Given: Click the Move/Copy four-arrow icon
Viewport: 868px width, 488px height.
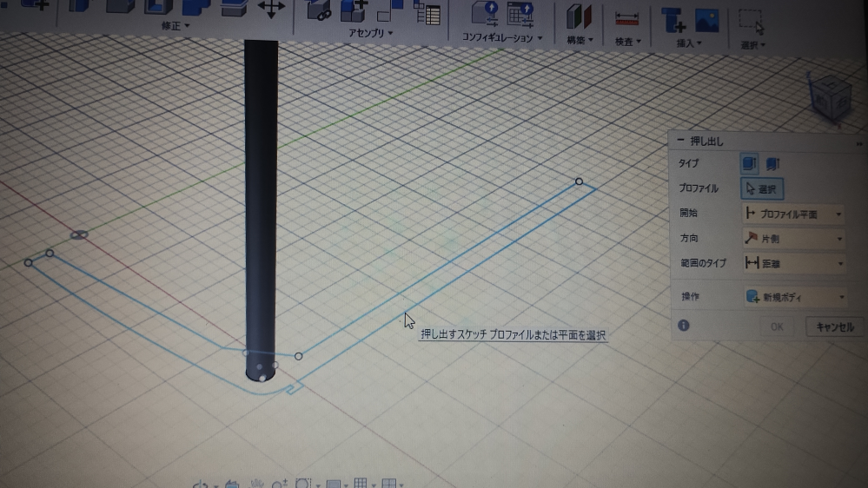Looking at the screenshot, I should pos(271,9).
